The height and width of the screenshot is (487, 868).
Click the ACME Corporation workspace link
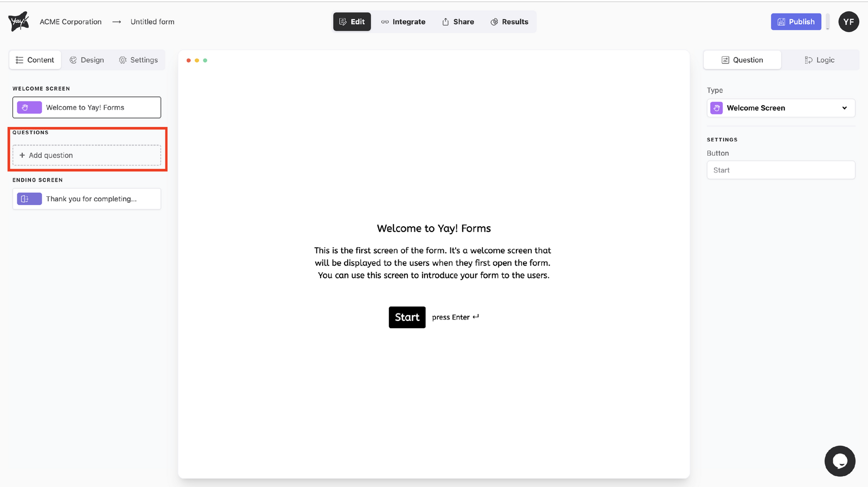(x=71, y=22)
